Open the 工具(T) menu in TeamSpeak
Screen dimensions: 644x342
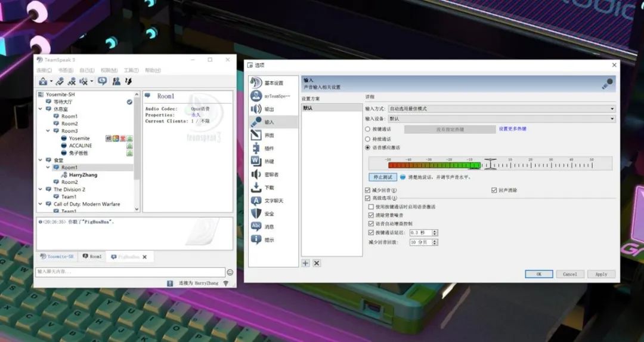pos(131,70)
